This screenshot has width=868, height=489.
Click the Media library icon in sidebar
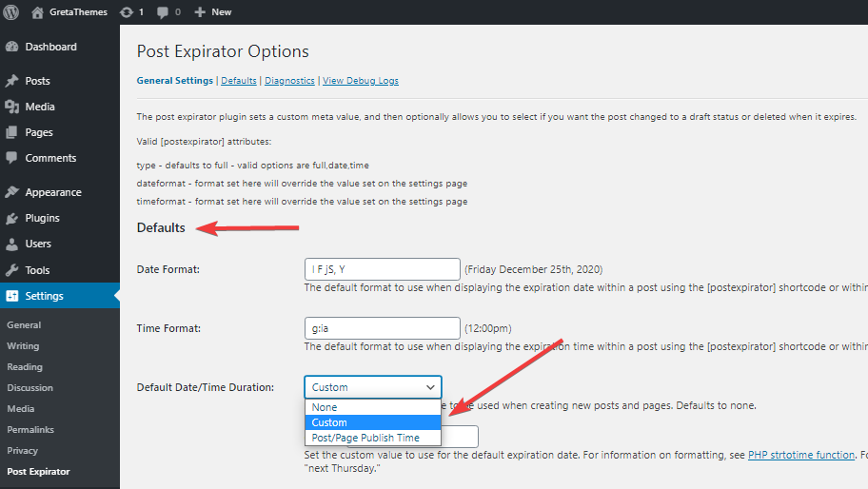pyautogui.click(x=11, y=107)
